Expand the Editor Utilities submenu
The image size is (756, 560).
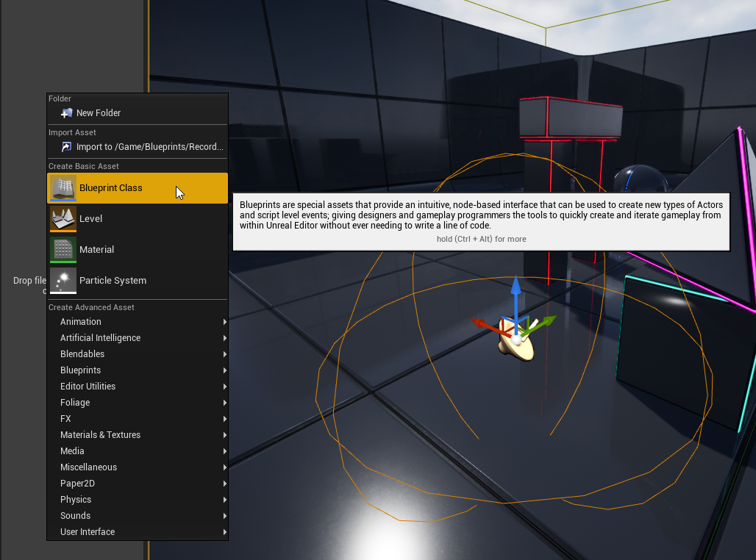pyautogui.click(x=138, y=387)
